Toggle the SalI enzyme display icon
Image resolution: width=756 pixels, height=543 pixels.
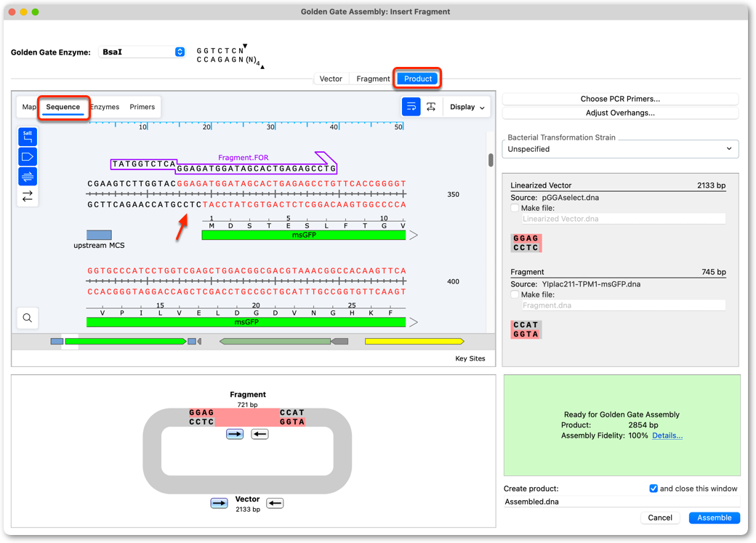(x=28, y=137)
